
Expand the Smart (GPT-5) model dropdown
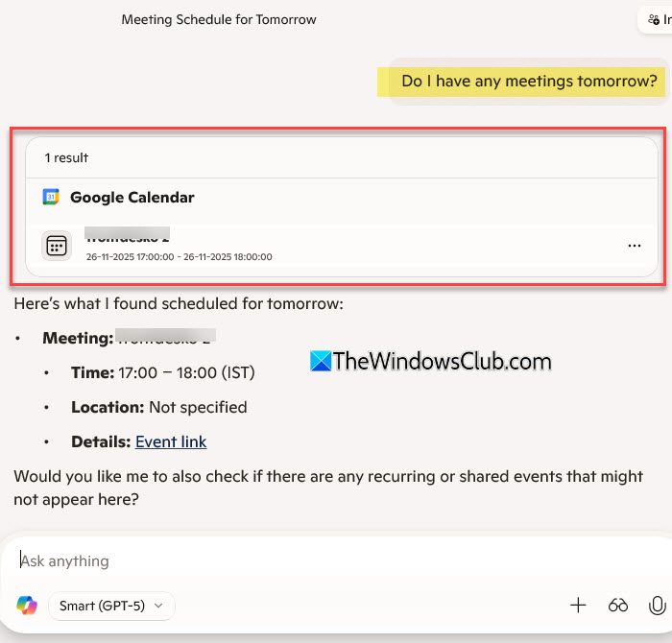point(111,606)
